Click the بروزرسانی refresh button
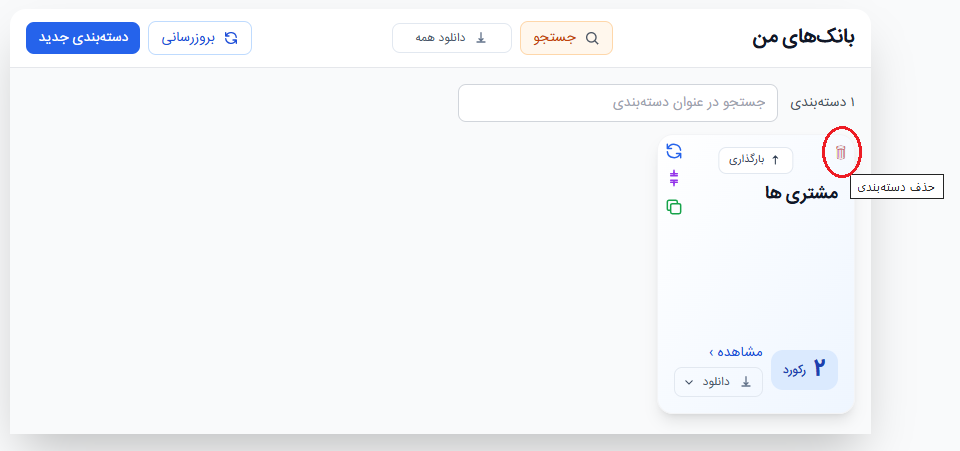The image size is (960, 451). pos(200,38)
